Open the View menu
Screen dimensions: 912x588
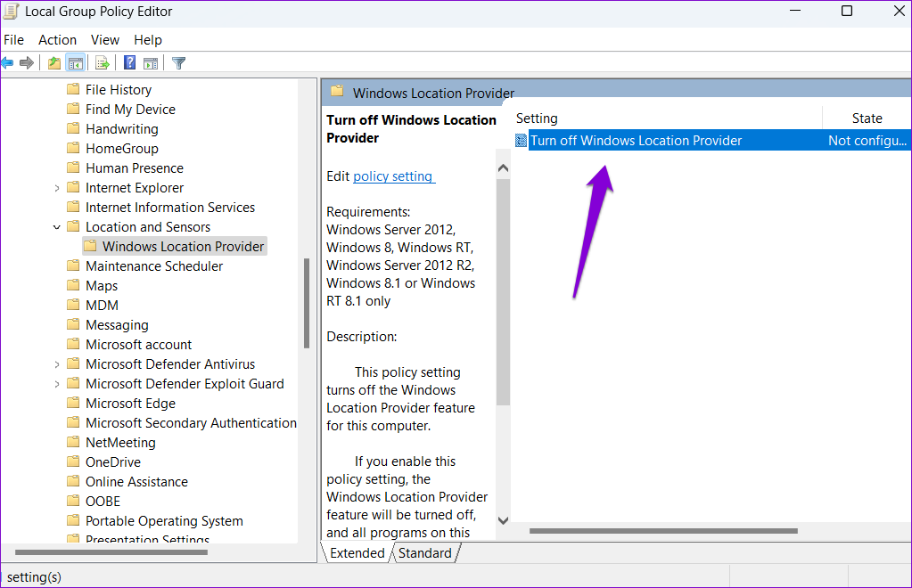104,40
